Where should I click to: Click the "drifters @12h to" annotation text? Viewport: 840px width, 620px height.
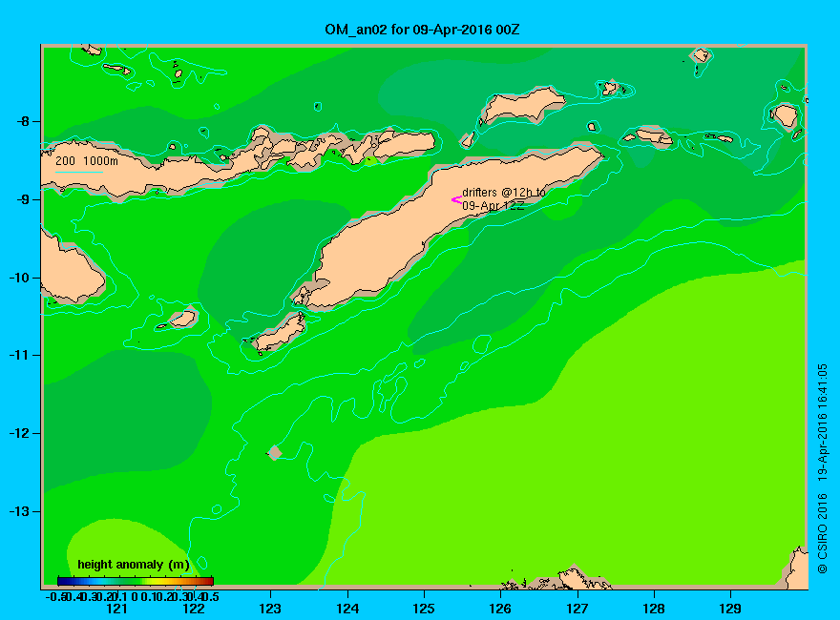point(504,193)
